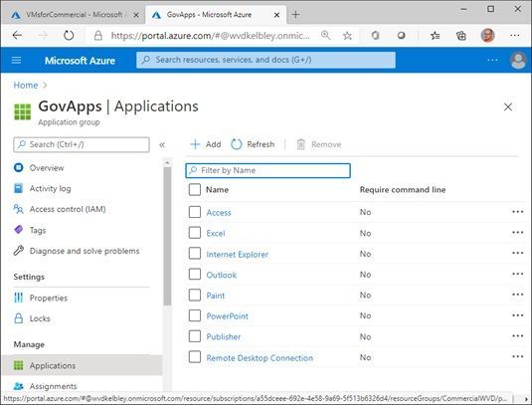532x405 pixels.
Task: Check the Outlook row checkbox
Action: coord(195,275)
